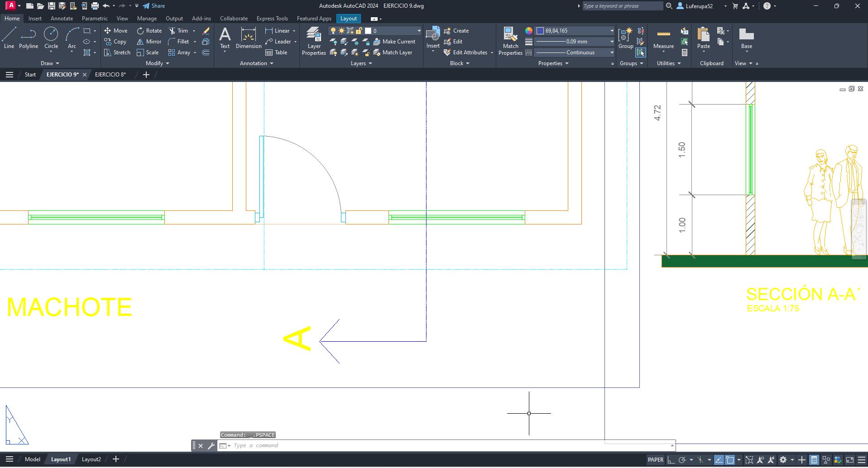Image resolution: width=868 pixels, height=468 pixels.
Task: Click the Explode tool icon
Action: click(206, 42)
